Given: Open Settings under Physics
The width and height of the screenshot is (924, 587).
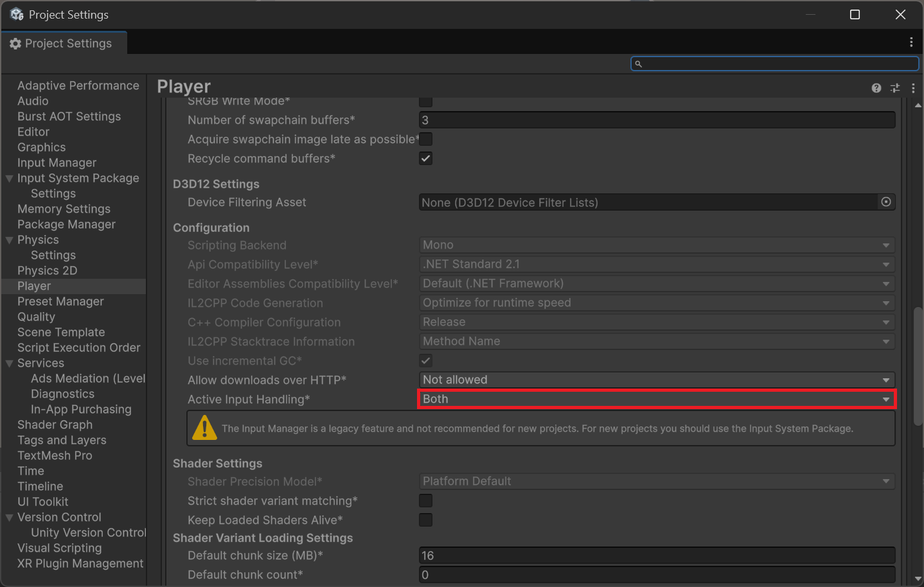Looking at the screenshot, I should point(53,255).
